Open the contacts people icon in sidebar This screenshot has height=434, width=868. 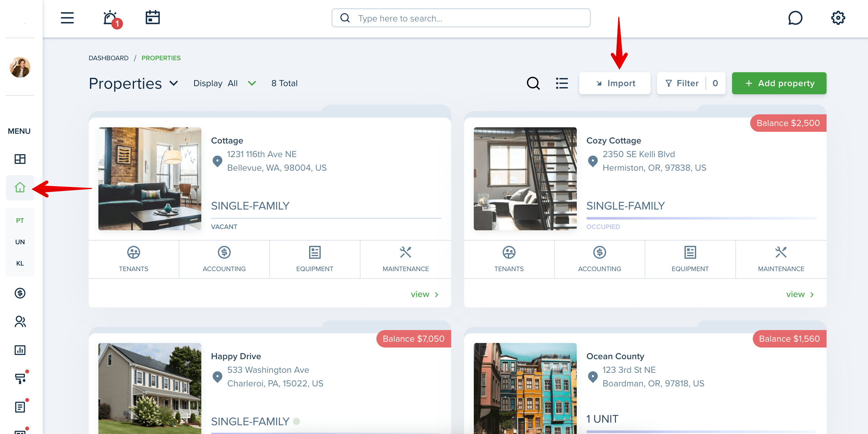pos(20,321)
